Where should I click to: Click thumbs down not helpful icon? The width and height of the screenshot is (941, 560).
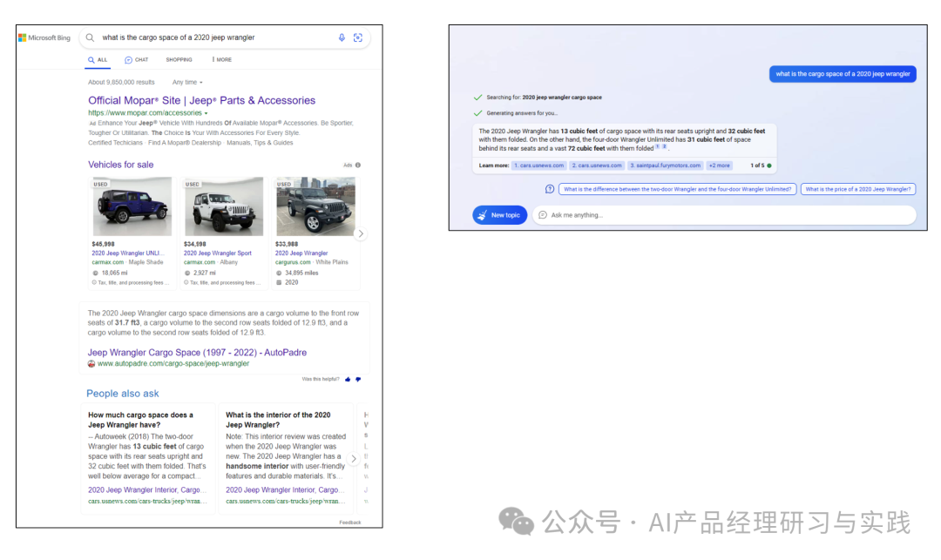coord(358,379)
